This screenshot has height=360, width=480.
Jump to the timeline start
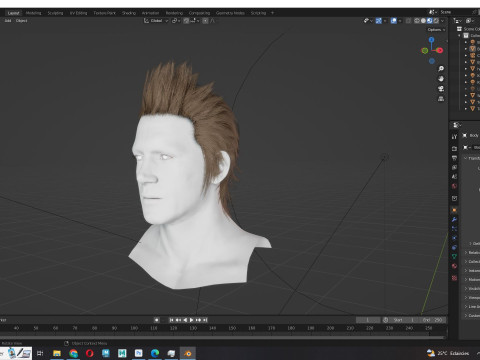click(x=171, y=320)
